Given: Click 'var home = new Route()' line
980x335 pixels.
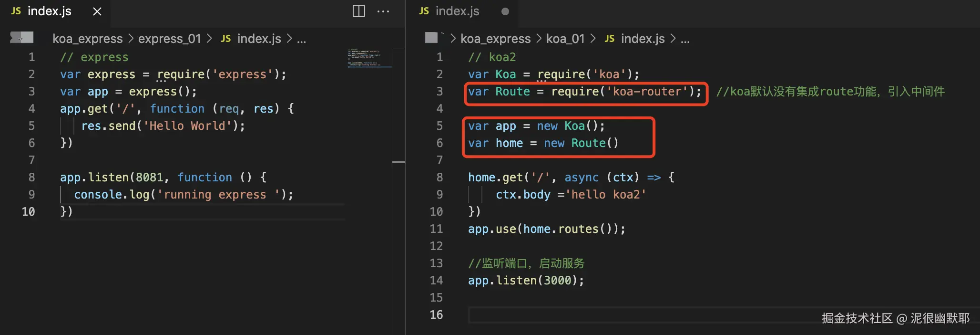Looking at the screenshot, I should [x=543, y=143].
